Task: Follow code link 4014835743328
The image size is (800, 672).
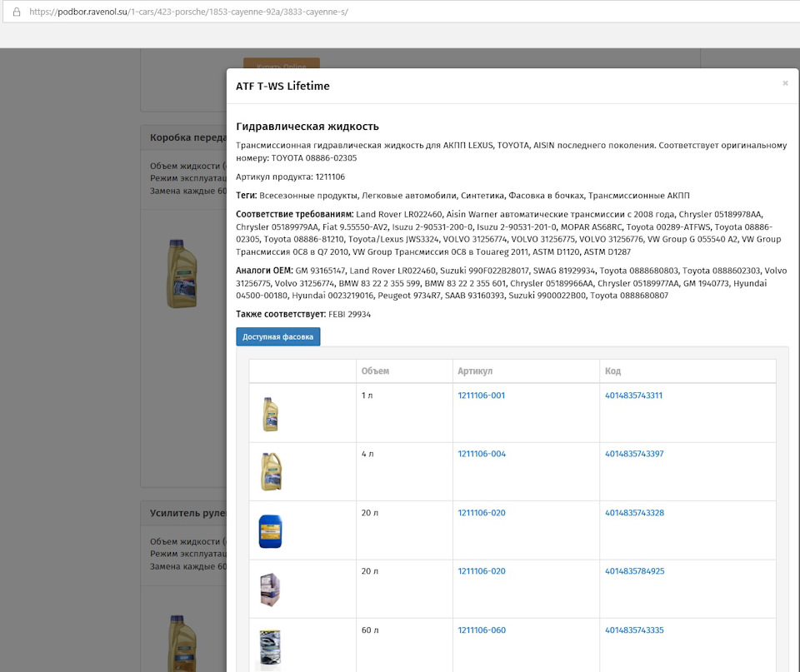Action: [x=635, y=513]
